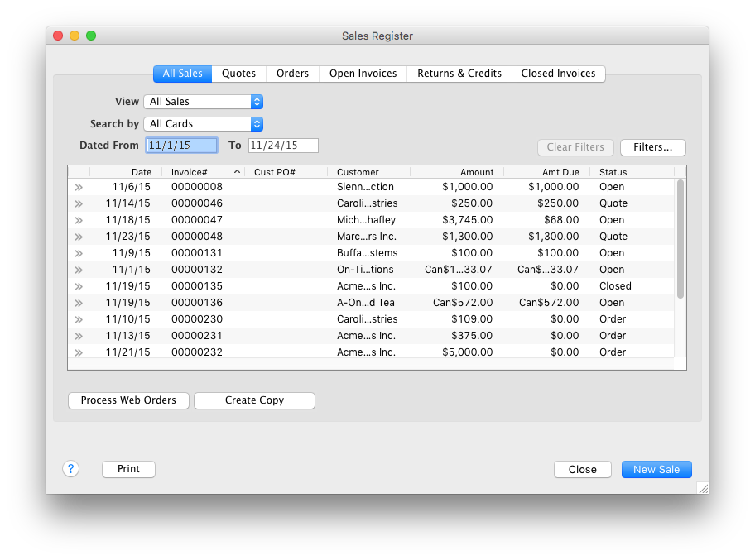Click the window resize grip corner
This screenshot has width=755, height=560.
pos(703,488)
